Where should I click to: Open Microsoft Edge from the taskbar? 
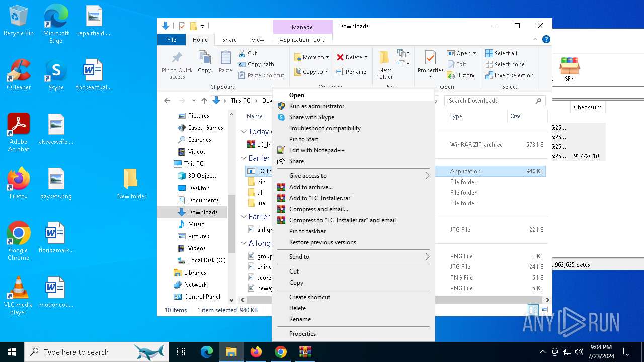pyautogui.click(x=207, y=352)
